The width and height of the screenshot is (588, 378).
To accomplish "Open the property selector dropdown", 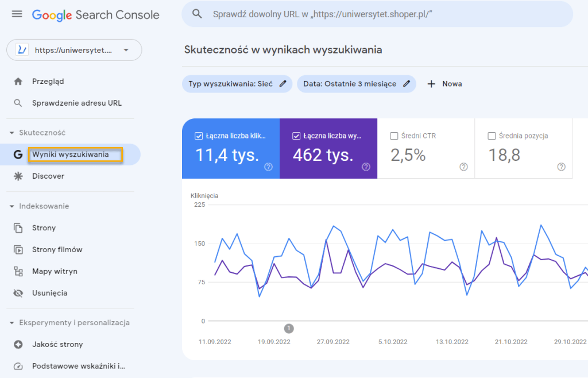I will pyautogui.click(x=74, y=50).
